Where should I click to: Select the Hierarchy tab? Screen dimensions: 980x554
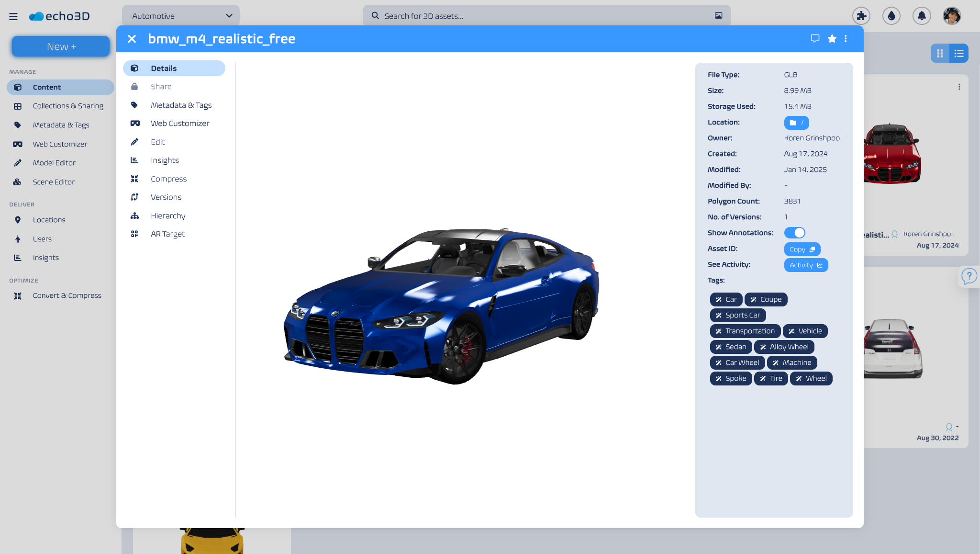pyautogui.click(x=174, y=215)
